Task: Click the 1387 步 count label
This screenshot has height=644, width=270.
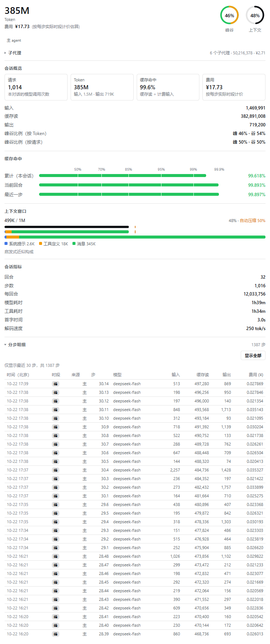Action: tap(258, 345)
